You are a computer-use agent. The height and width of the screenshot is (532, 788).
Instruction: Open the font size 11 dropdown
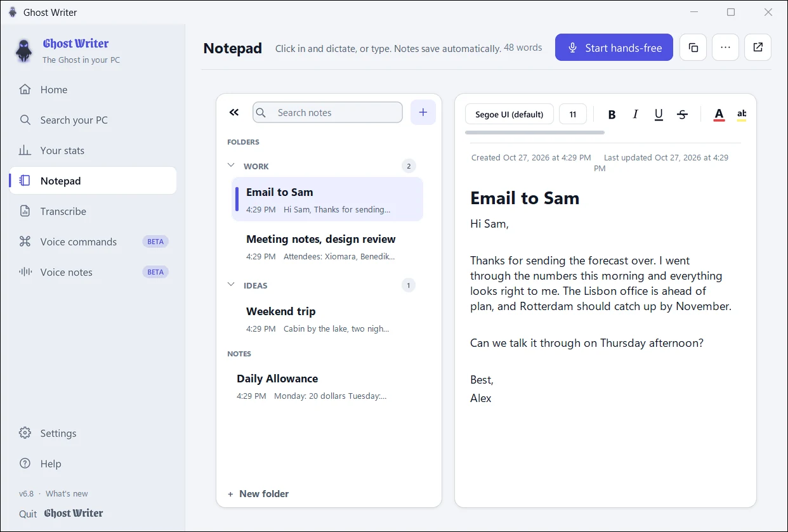(x=573, y=114)
